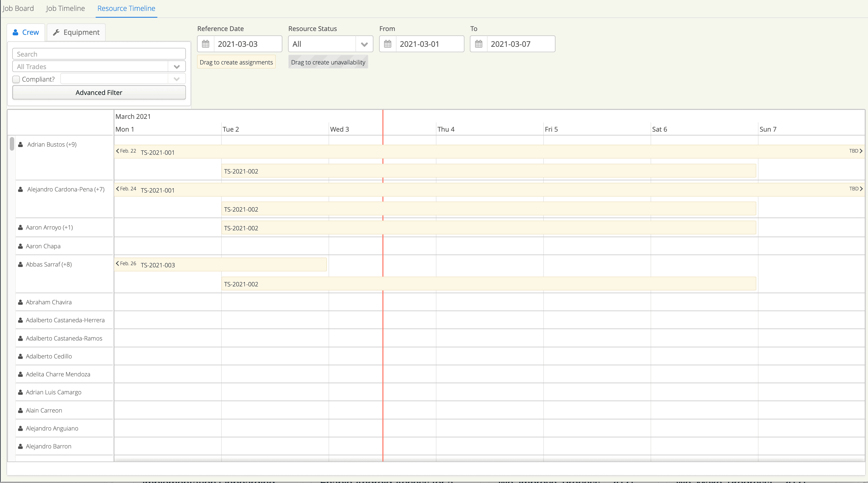Switch to the Job Timeline tab
Image resolution: width=868 pixels, height=483 pixels.
[65, 8]
